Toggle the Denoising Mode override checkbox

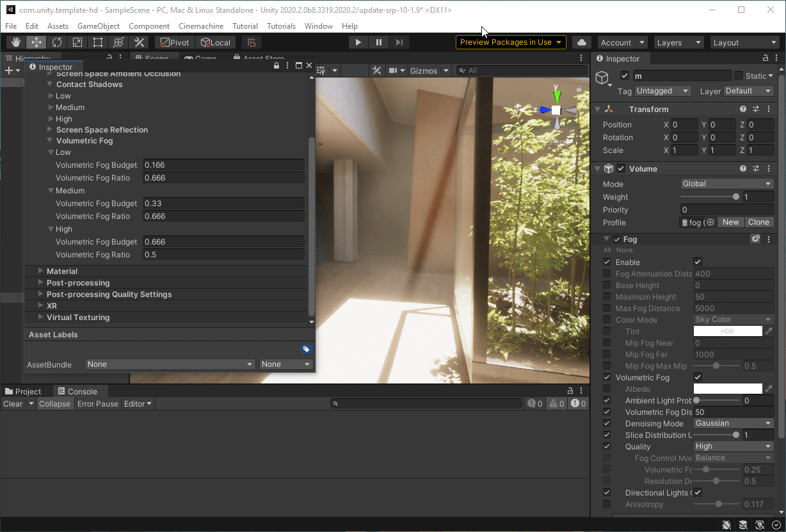pos(607,424)
